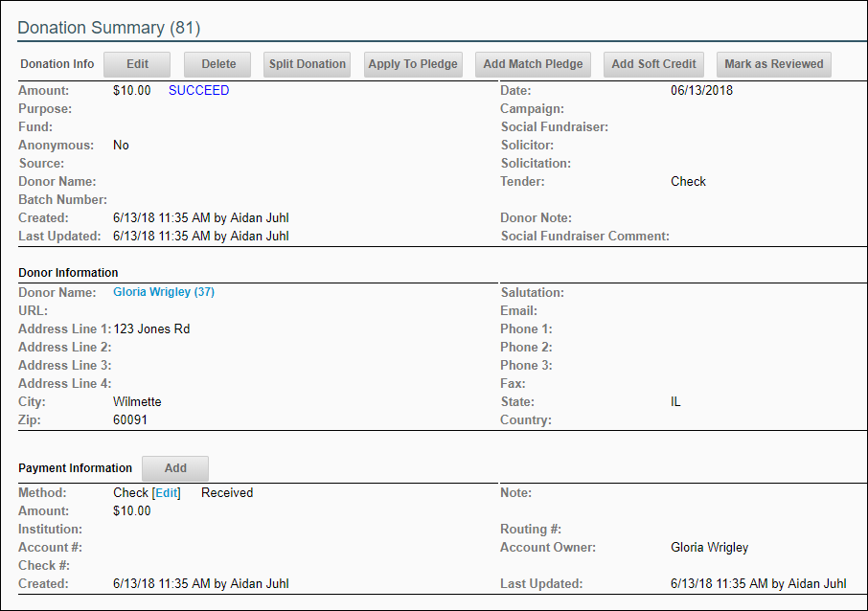Screen dimensions: 868x611
Task: Click the Tender value Check
Action: (x=688, y=182)
